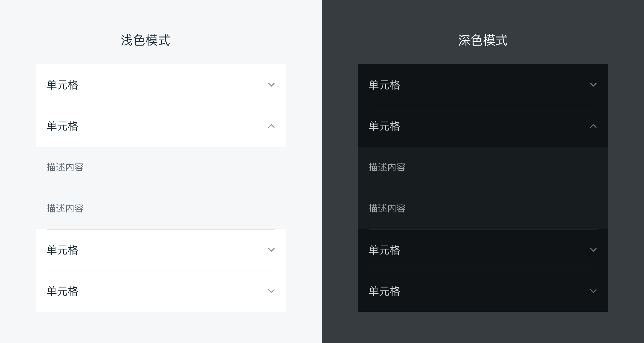The image size is (644, 343).
Task: Select expanded 单元格 label in light panel
Action: (62, 126)
